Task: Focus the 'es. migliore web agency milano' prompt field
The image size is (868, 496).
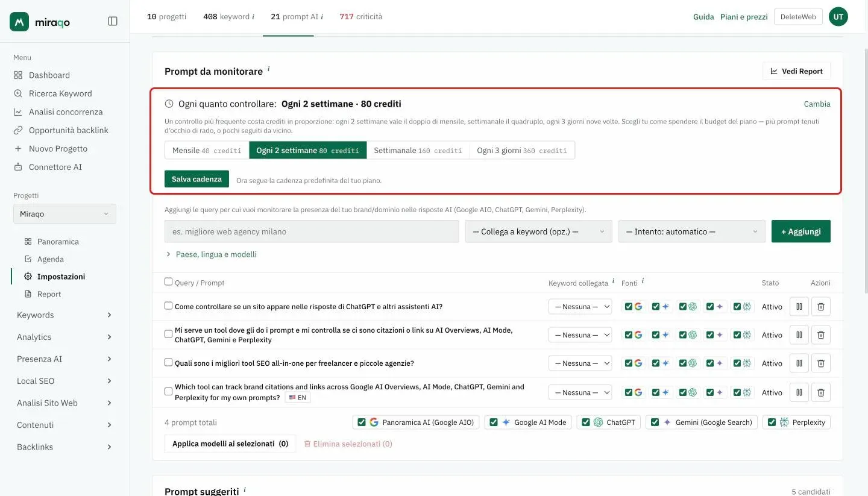Action: point(312,231)
